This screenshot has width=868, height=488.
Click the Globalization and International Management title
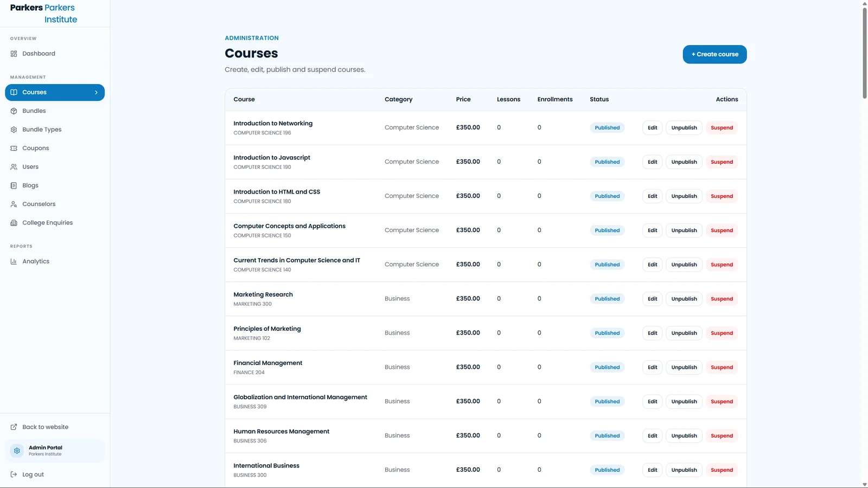click(300, 397)
